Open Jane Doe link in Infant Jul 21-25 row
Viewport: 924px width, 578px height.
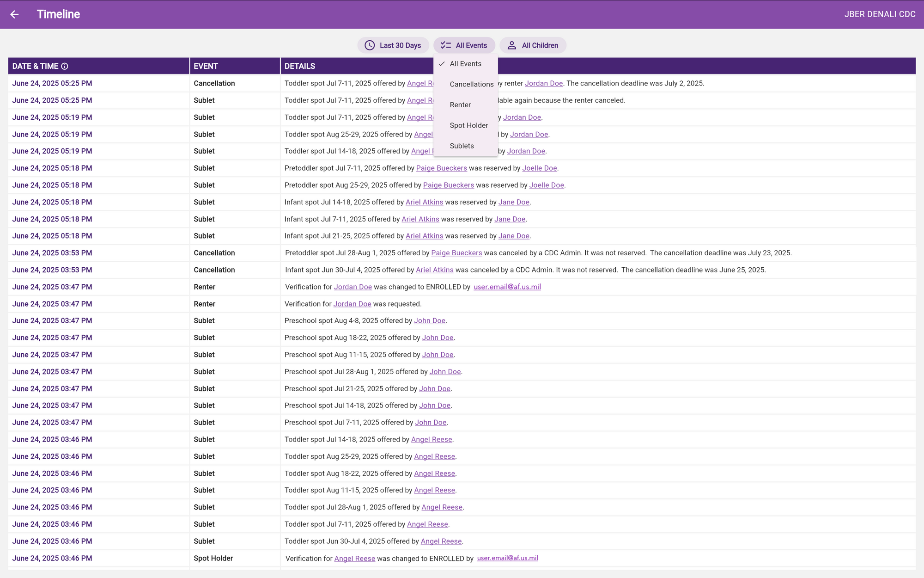(514, 236)
